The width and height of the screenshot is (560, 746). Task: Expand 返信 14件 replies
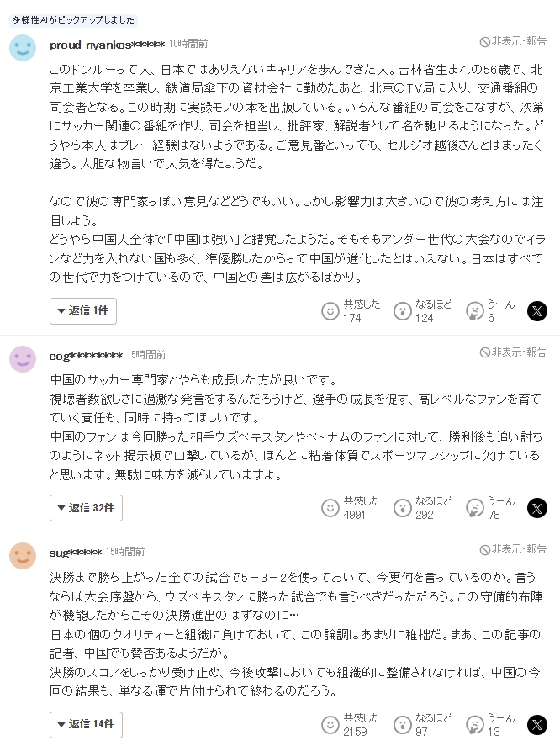pos(86,725)
